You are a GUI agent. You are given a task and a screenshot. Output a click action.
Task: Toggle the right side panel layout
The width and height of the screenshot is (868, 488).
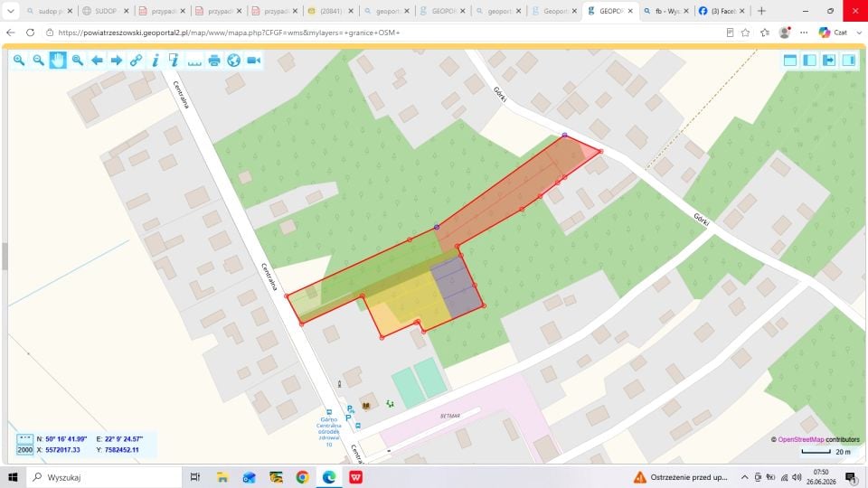(x=849, y=60)
